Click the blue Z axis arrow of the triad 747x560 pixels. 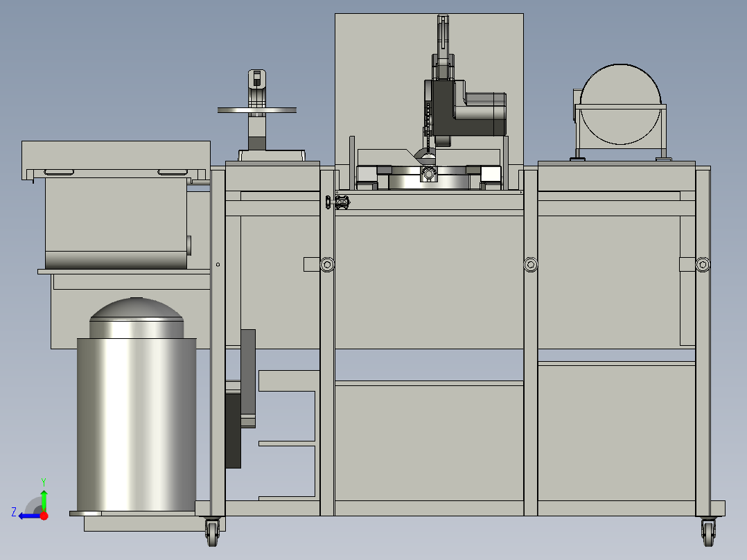pos(28,516)
